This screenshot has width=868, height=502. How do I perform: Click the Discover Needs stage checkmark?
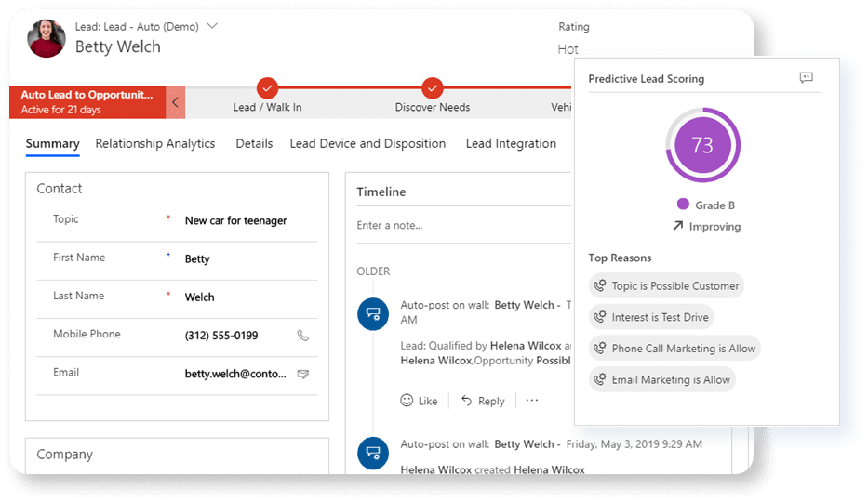point(432,88)
